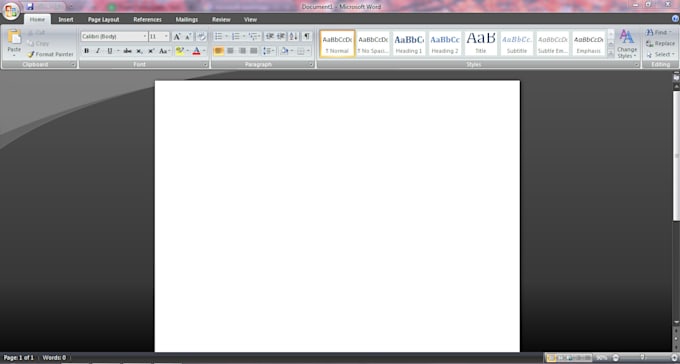Image resolution: width=680 pixels, height=364 pixels.
Task: Switch to Full Screen Reading view
Action: point(560,358)
